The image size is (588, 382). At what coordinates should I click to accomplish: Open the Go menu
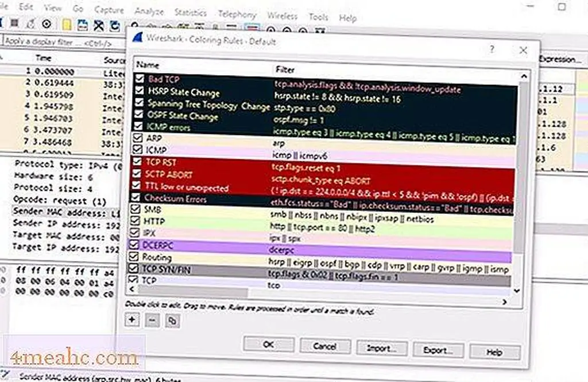click(78, 9)
